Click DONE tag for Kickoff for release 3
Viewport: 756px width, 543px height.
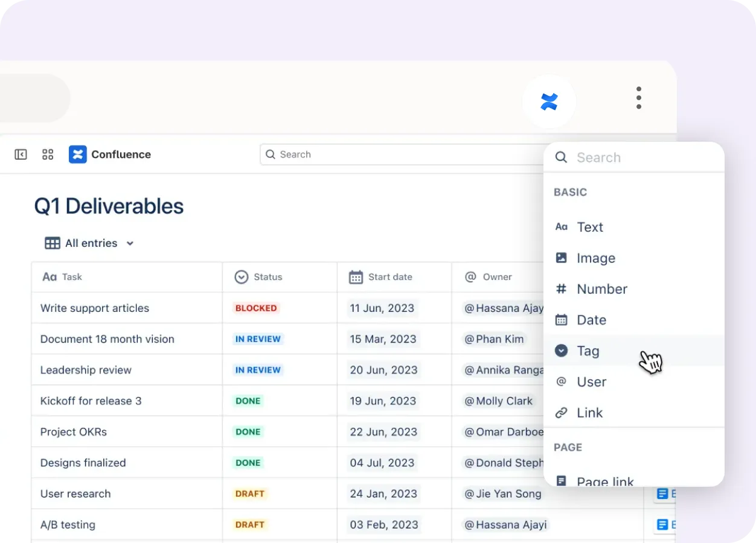248,401
